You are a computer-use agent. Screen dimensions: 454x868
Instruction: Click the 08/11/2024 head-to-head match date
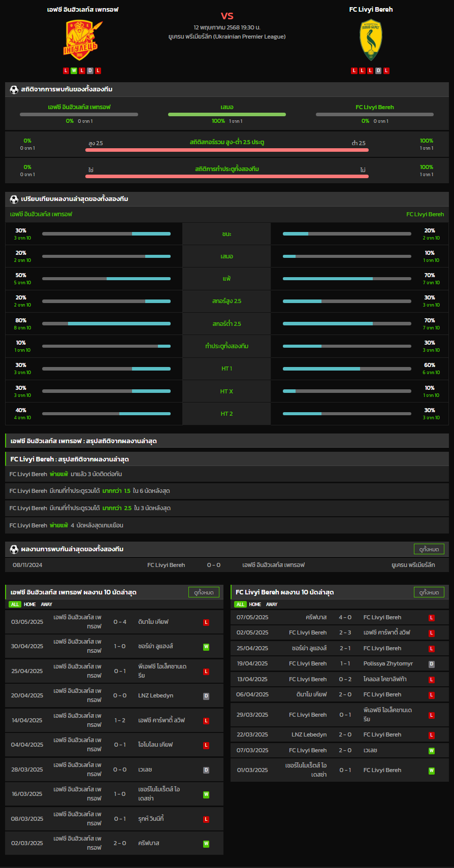coord(27,565)
